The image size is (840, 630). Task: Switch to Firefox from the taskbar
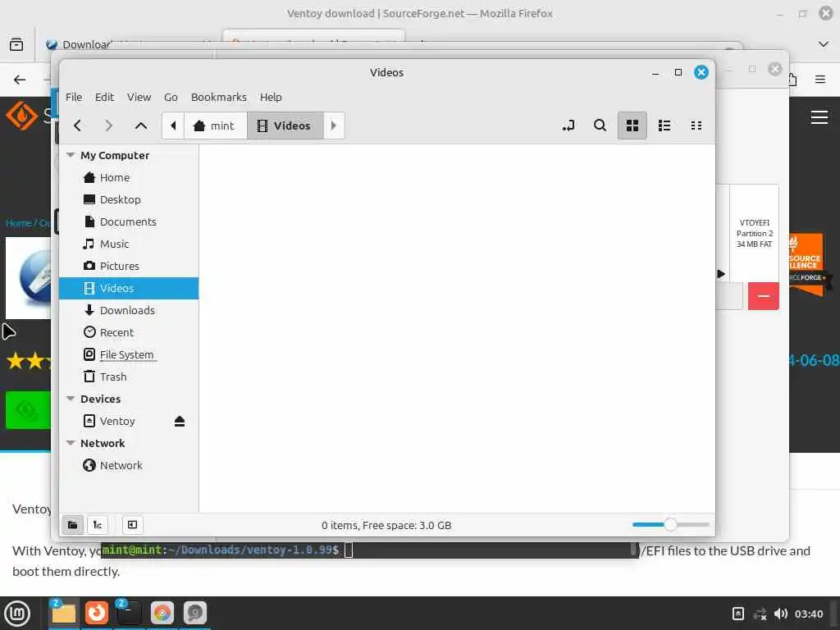[97, 613]
